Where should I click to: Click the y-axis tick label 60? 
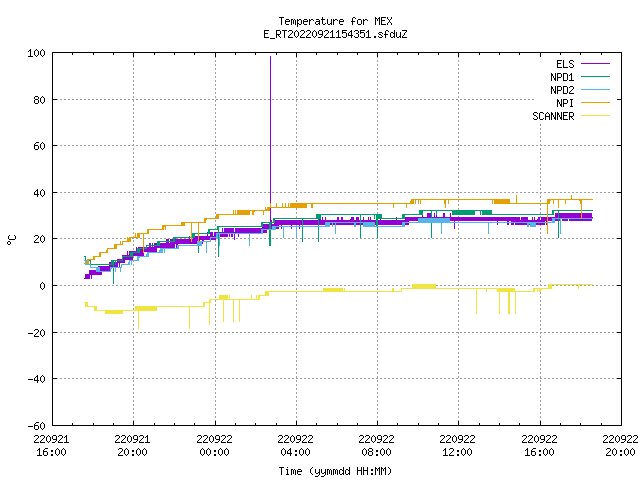(39, 146)
